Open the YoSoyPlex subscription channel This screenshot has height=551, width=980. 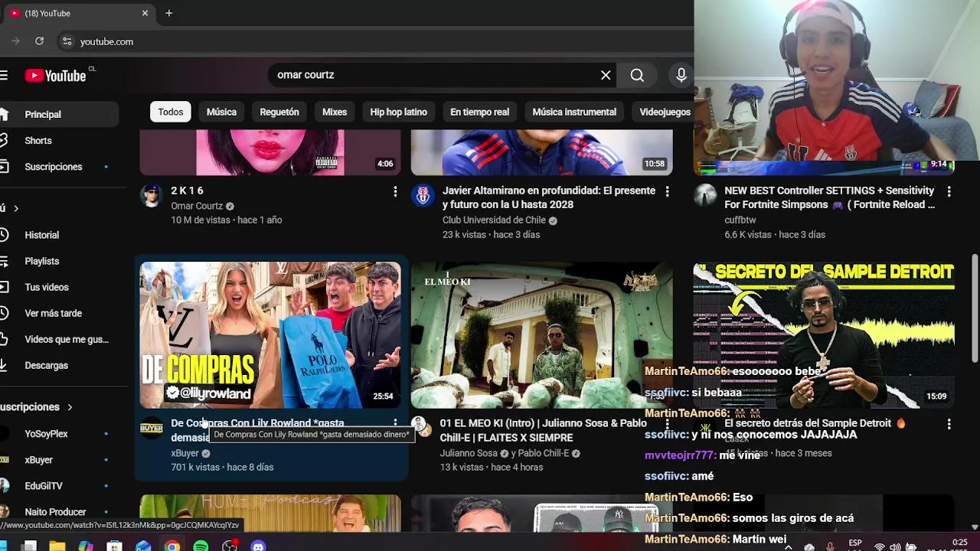tap(59, 434)
